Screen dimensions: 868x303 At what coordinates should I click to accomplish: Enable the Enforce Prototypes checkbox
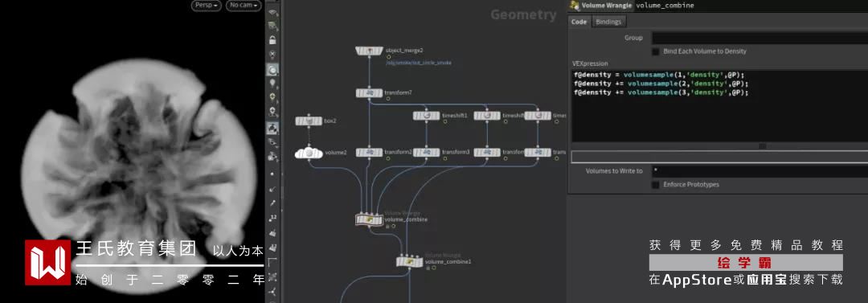[656, 185]
